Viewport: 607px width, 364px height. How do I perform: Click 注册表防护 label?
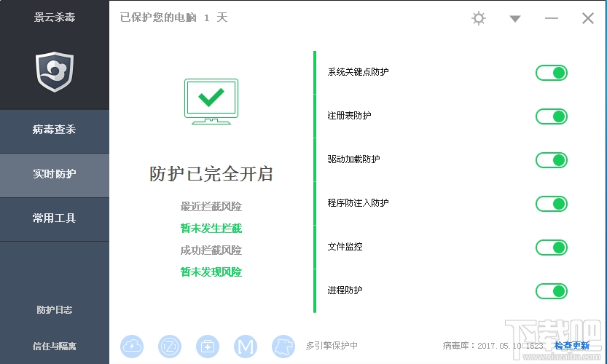click(x=349, y=116)
